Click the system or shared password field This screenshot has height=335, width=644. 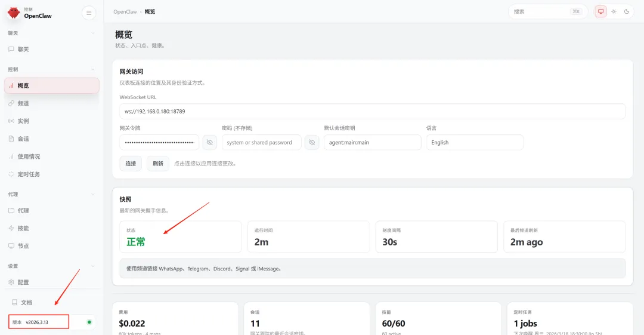262,142
